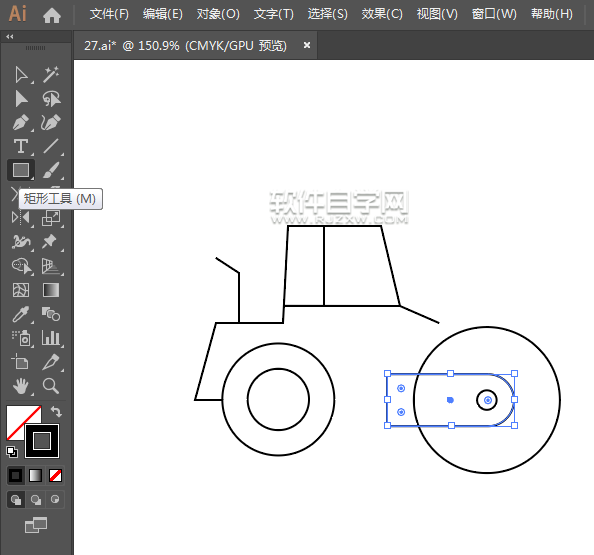Select the Paintbrush tool

coord(51,170)
